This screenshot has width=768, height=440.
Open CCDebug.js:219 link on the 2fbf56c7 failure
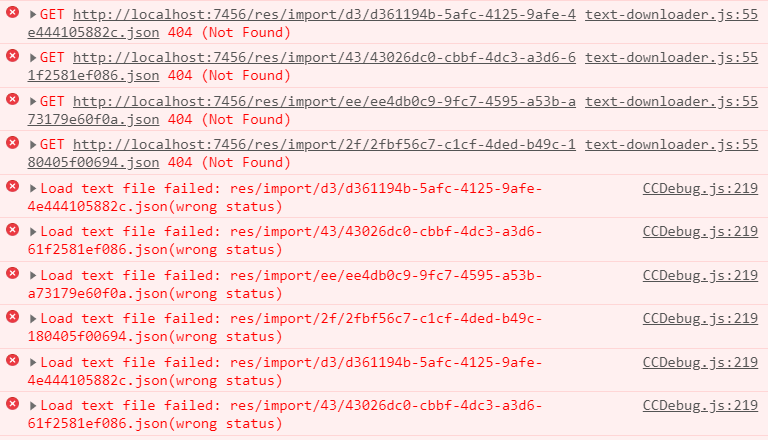click(700, 318)
